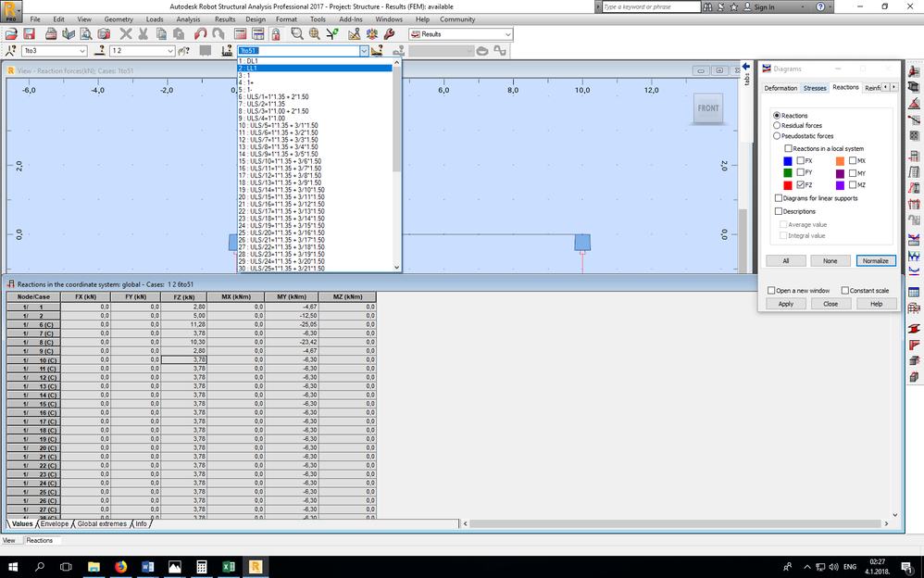Open the Geometry menu
Image resolution: width=924 pixels, height=578 pixels.
(119, 19)
